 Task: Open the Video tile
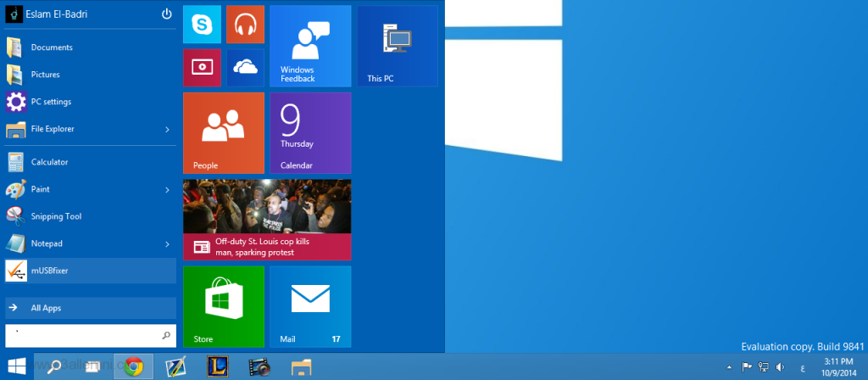202,68
